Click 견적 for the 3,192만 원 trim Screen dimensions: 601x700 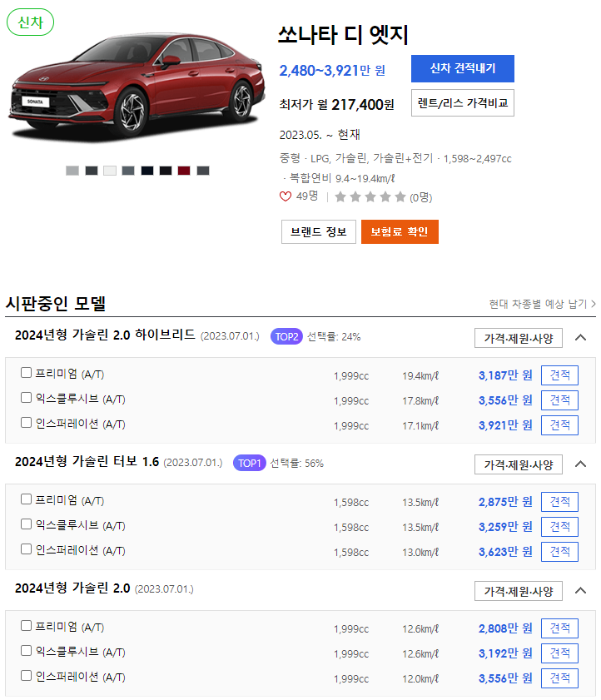tap(559, 653)
